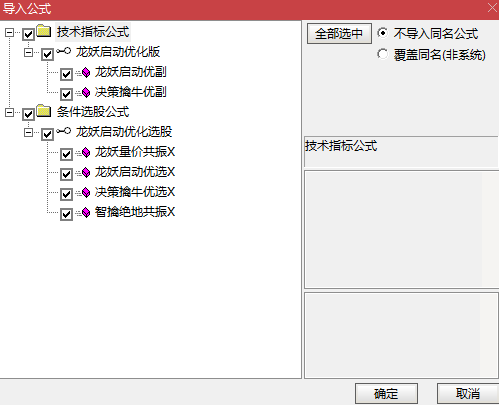The image size is (499, 405).
Task: Select the 决策擒牛优副 tree item label
Action: coord(130,92)
